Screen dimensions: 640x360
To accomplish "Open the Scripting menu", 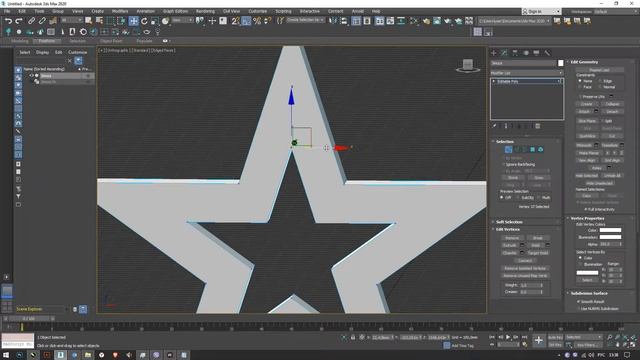I will tap(283, 11).
